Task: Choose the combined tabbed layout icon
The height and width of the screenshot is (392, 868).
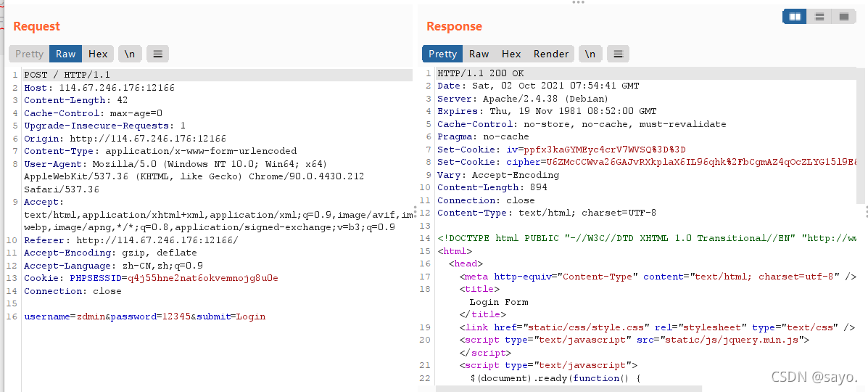Action: pos(843,17)
